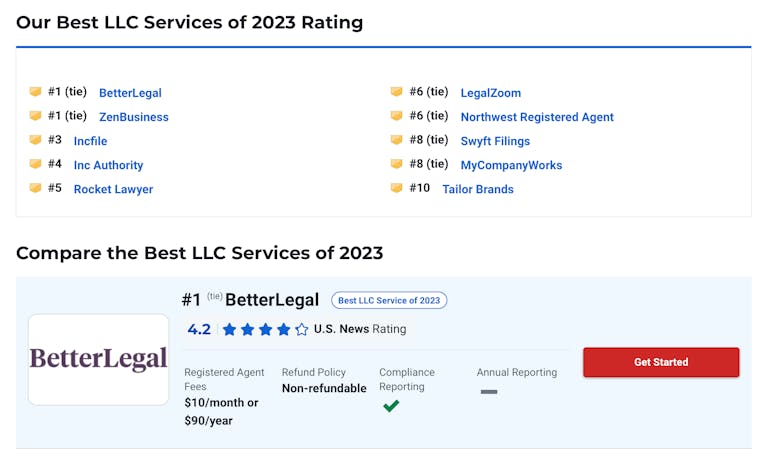
Task: Follow the Incfile link
Action: 90,141
